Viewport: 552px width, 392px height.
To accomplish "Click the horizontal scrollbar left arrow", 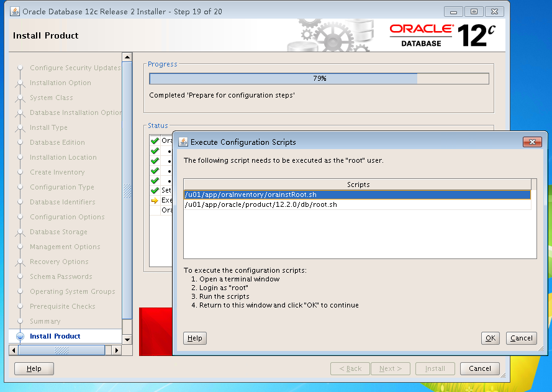I will click(14, 350).
